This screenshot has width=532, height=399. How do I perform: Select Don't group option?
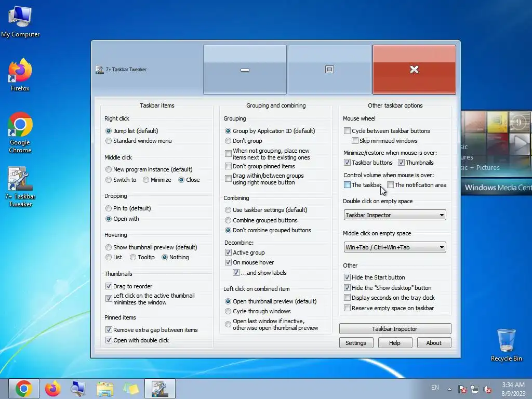pos(243,141)
